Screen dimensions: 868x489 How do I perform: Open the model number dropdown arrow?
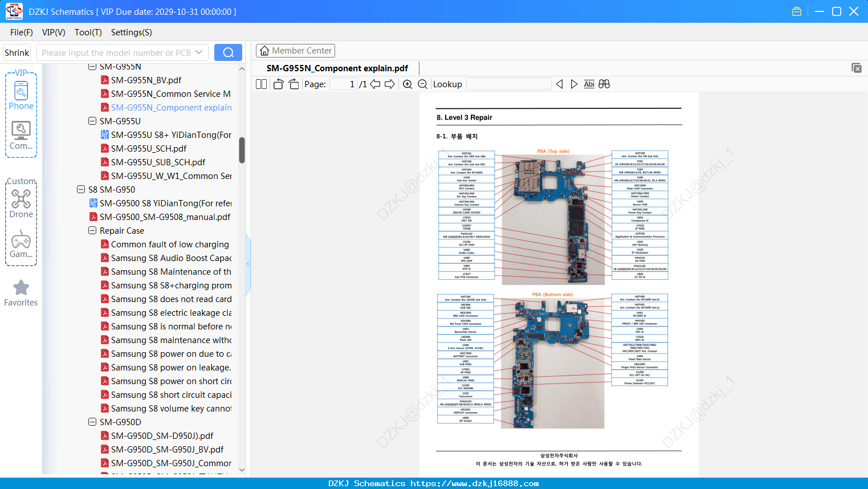[x=199, y=52]
